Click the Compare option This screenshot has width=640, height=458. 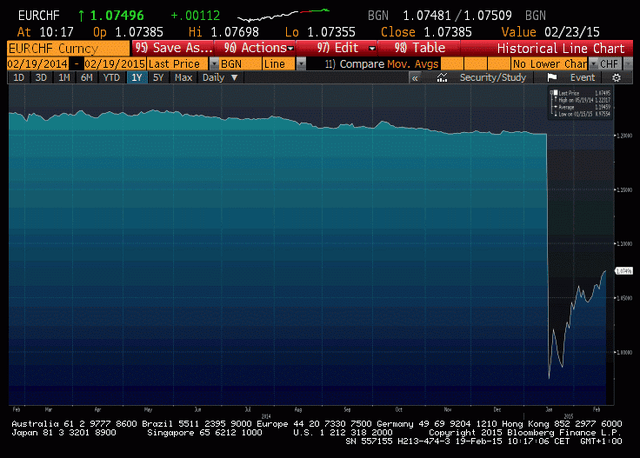pos(354,64)
